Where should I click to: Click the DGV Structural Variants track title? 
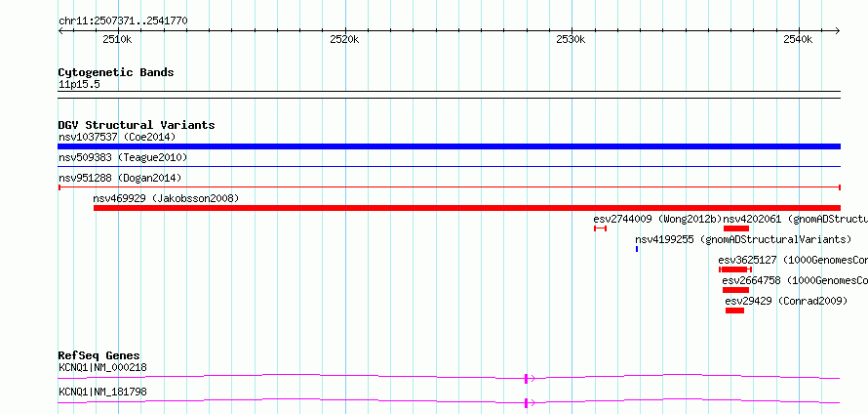[x=137, y=125]
